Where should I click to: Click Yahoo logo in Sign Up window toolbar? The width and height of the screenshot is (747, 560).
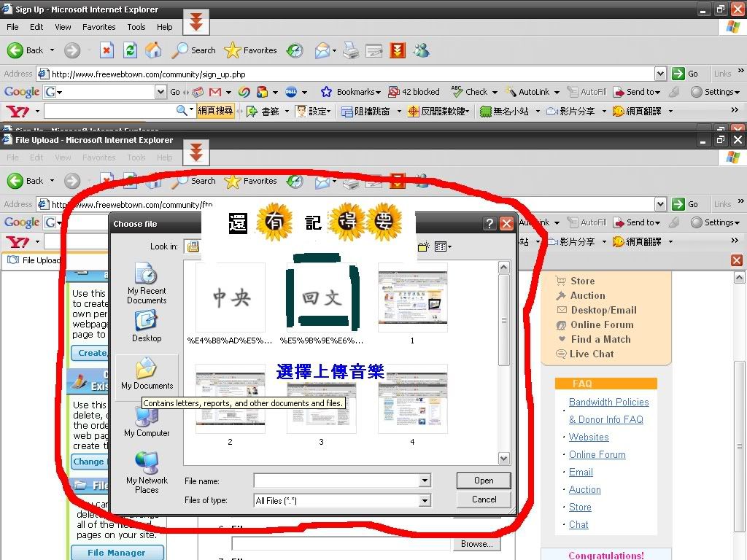18,112
